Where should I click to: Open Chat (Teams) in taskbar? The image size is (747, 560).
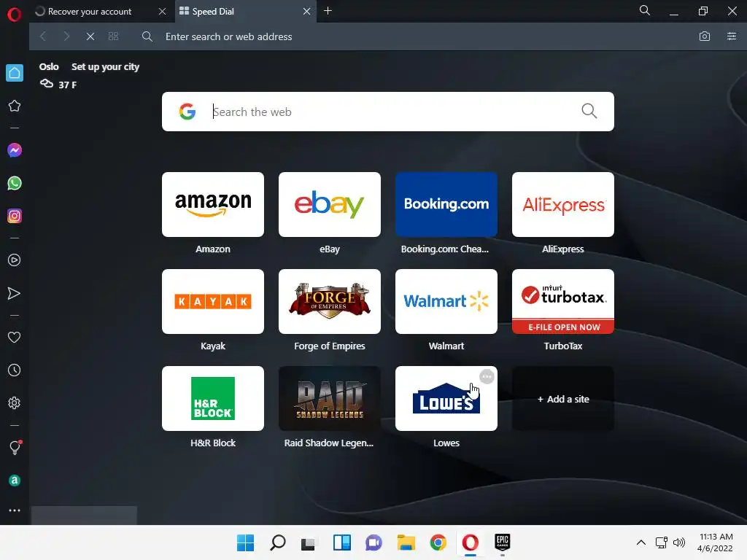click(x=374, y=542)
